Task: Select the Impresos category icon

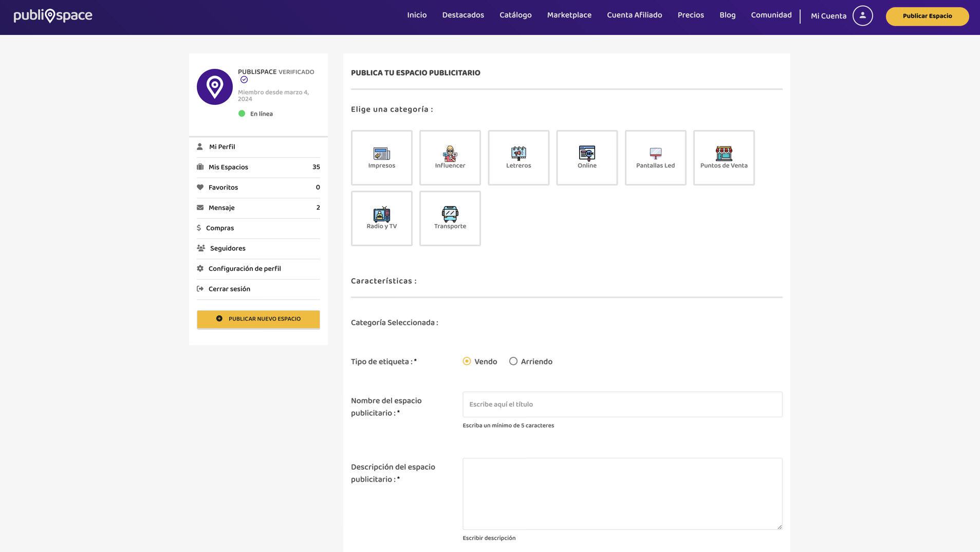Action: click(x=381, y=153)
